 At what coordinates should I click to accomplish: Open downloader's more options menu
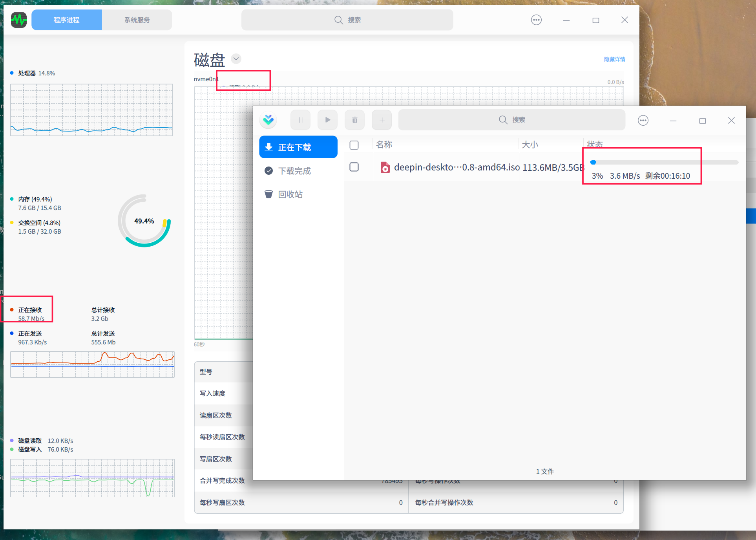click(x=643, y=120)
